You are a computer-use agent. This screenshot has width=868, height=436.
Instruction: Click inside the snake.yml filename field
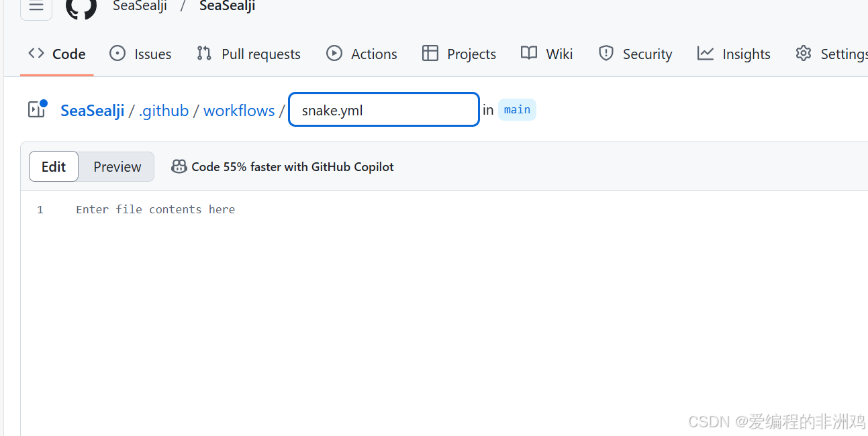(383, 110)
